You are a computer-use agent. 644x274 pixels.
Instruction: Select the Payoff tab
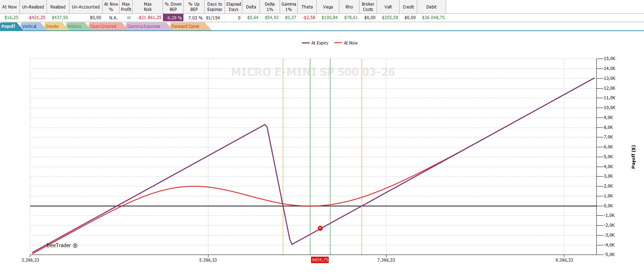tap(8, 26)
